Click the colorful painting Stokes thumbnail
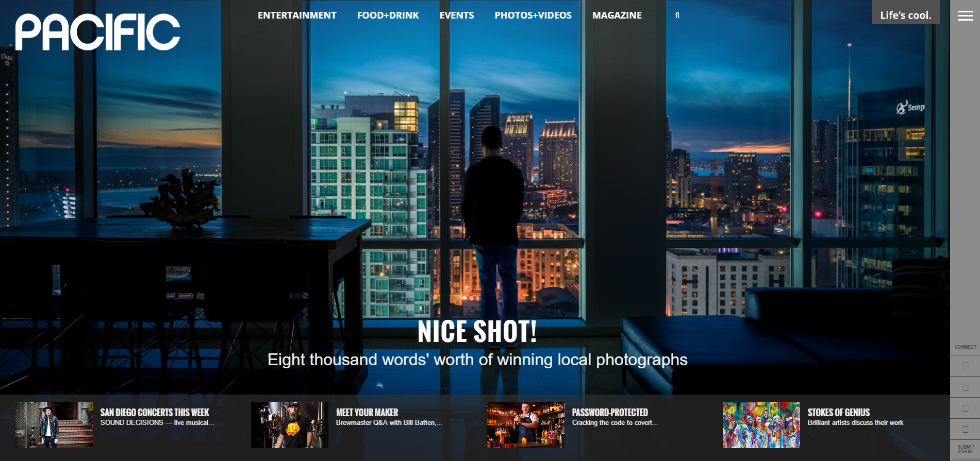Image resolution: width=980 pixels, height=461 pixels. pyautogui.click(x=761, y=425)
